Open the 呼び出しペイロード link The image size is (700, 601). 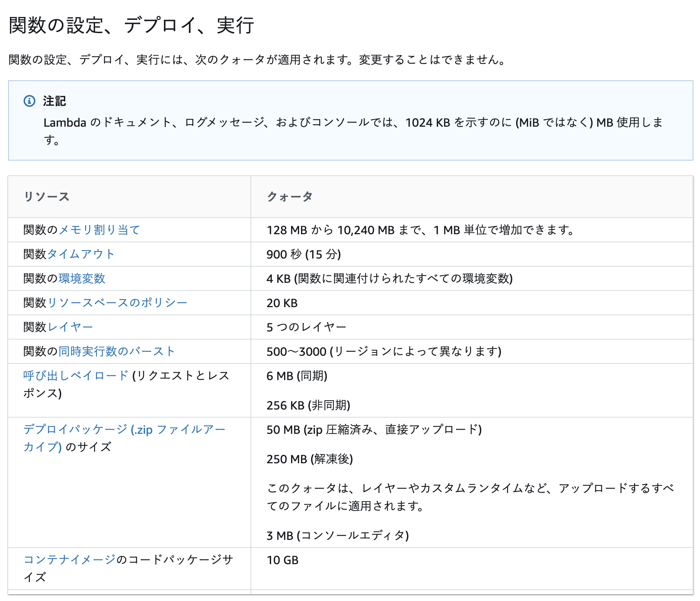coord(76,376)
